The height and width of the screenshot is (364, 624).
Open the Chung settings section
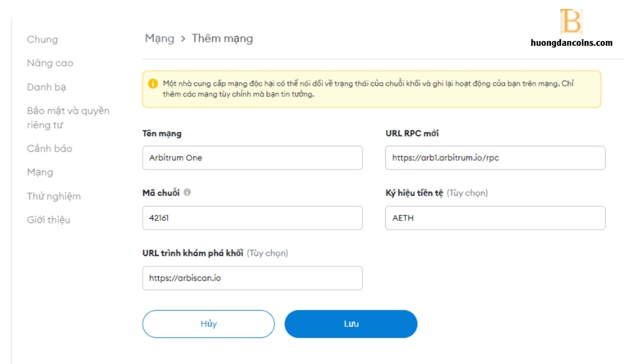(42, 40)
